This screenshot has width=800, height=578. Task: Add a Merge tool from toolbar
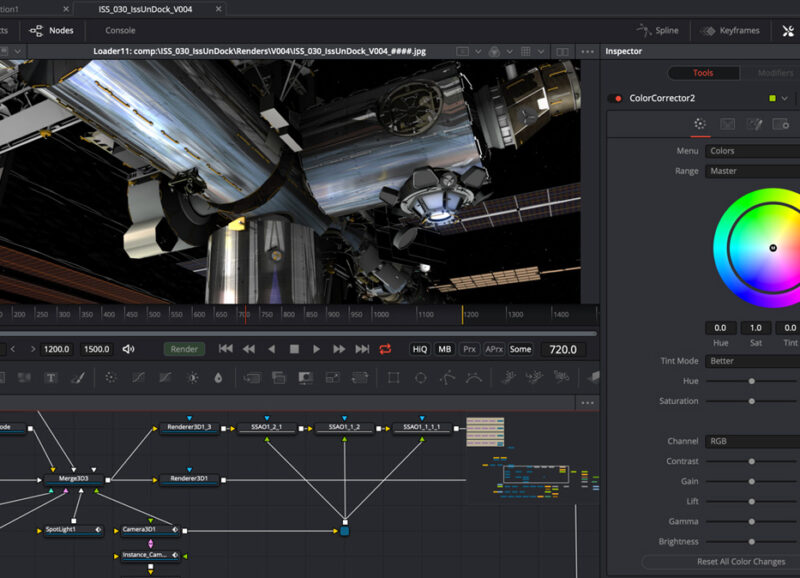point(252,378)
